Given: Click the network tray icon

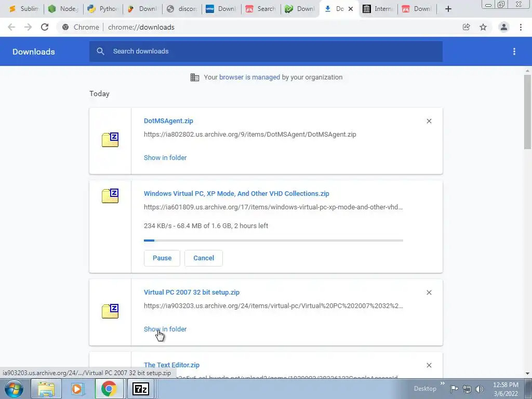Looking at the screenshot, I should click(x=467, y=389).
